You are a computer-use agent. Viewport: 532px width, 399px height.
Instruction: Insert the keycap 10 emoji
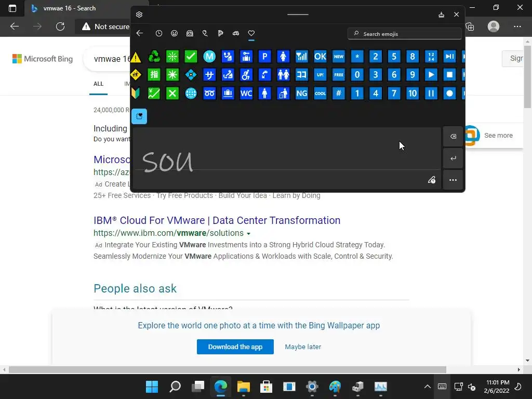click(x=412, y=94)
